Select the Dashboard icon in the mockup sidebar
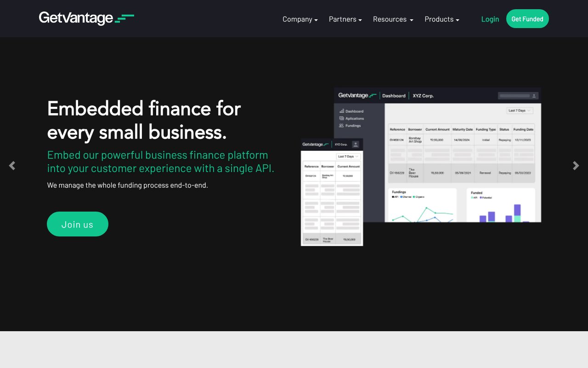Image resolution: width=588 pixels, height=368 pixels. point(341,111)
